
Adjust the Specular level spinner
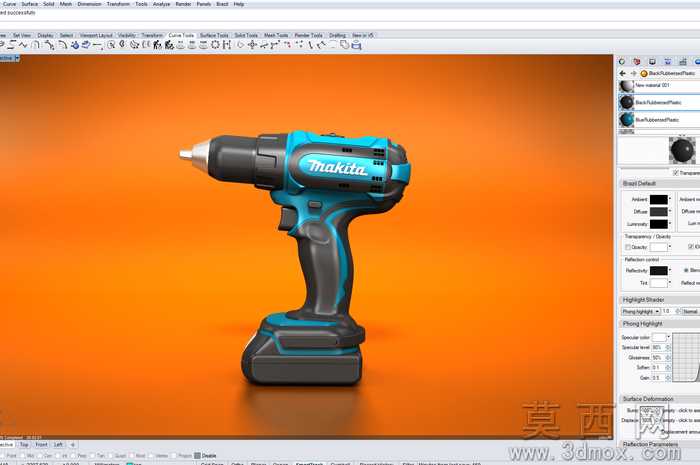[668, 347]
